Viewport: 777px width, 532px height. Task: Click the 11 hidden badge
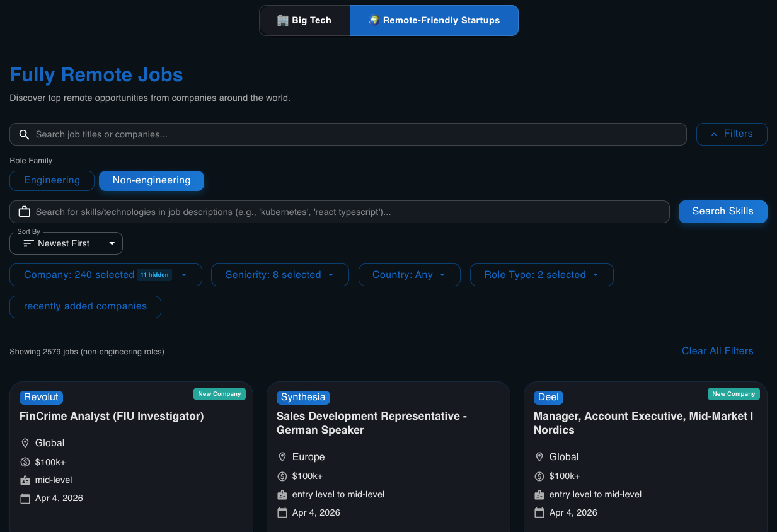coord(154,275)
